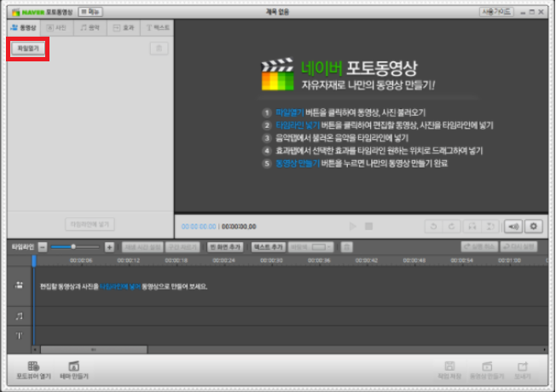Click blue 타임라인 넣기 text in step 2
556x392 pixels.
coord(298,125)
